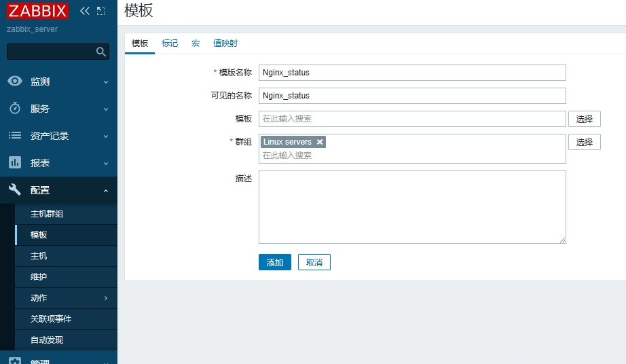This screenshot has width=626, height=364.
Task: Click the 取消 button
Action: pos(314,262)
